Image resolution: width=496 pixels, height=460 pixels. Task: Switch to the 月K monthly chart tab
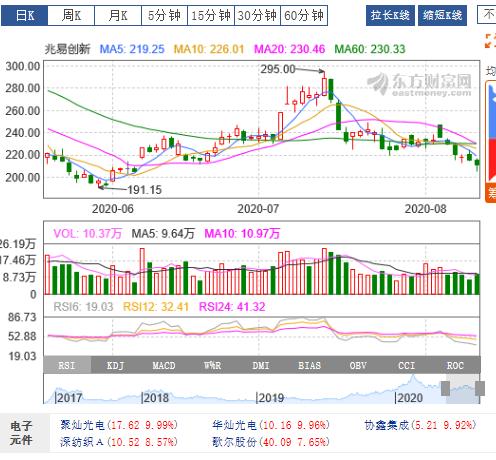pos(118,15)
